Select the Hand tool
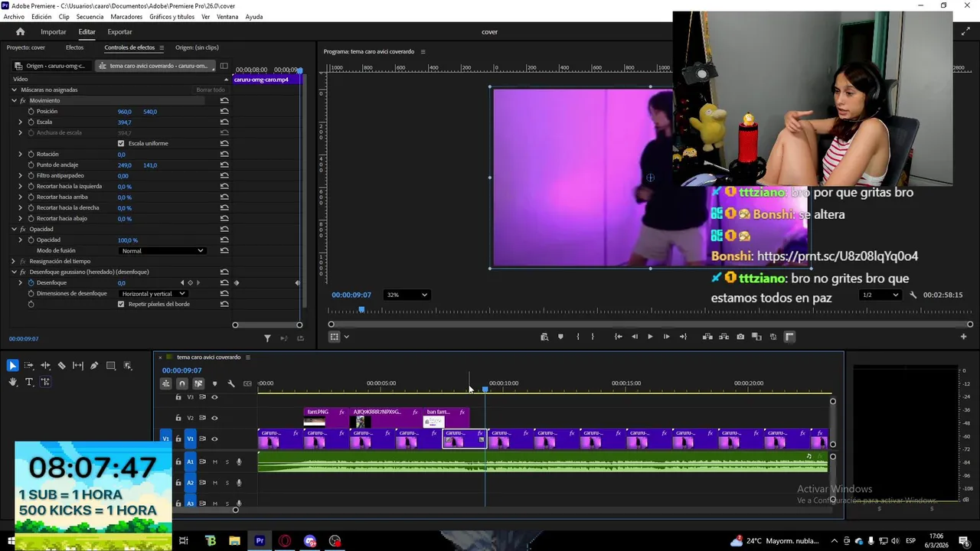The image size is (980, 551). pos(12,382)
